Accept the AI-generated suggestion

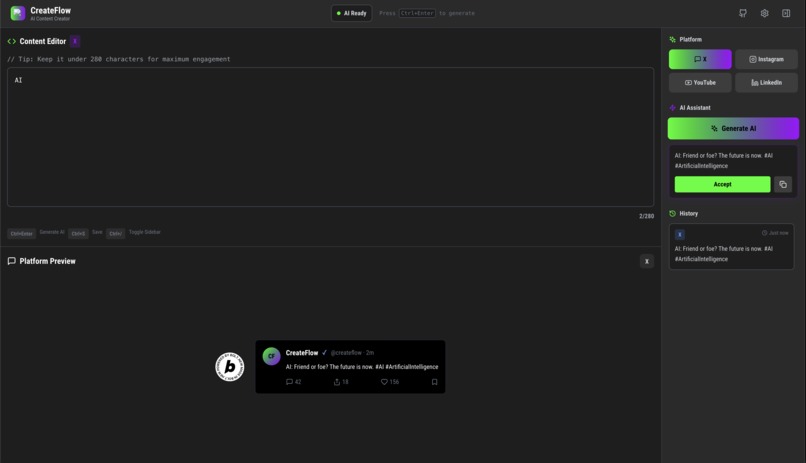click(x=722, y=184)
